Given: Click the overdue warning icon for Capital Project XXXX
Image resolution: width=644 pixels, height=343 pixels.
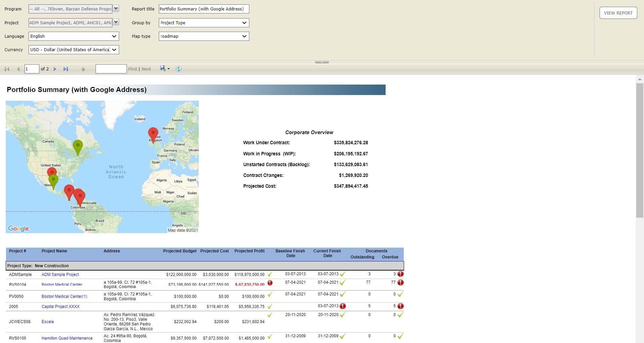Looking at the screenshot, I should point(400,306).
